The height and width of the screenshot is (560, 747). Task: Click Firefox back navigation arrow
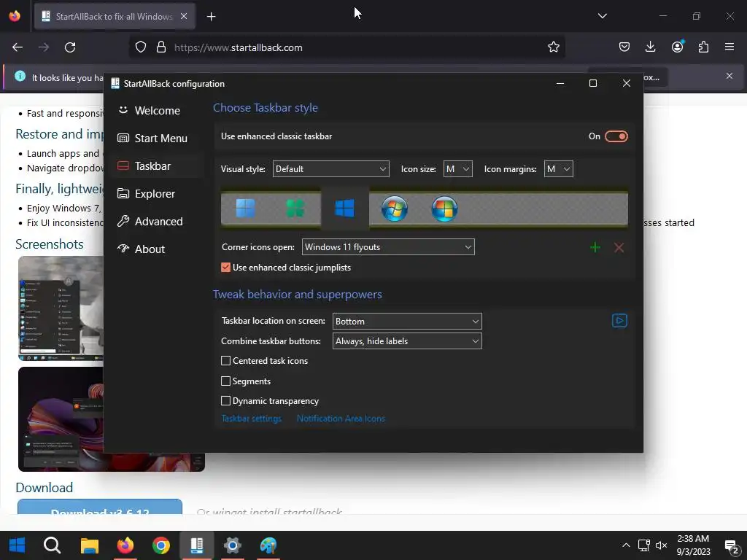18,47
